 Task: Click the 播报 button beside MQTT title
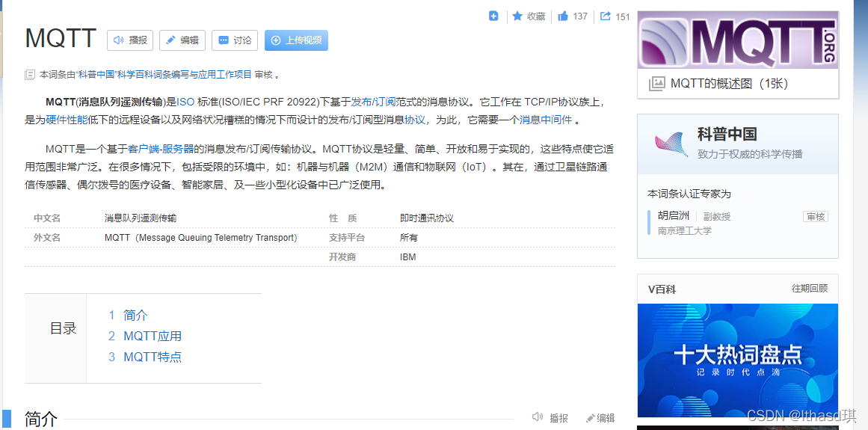tap(130, 40)
